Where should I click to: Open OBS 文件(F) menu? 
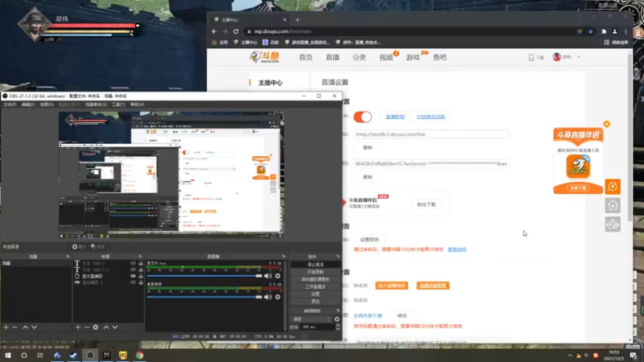tap(10, 105)
